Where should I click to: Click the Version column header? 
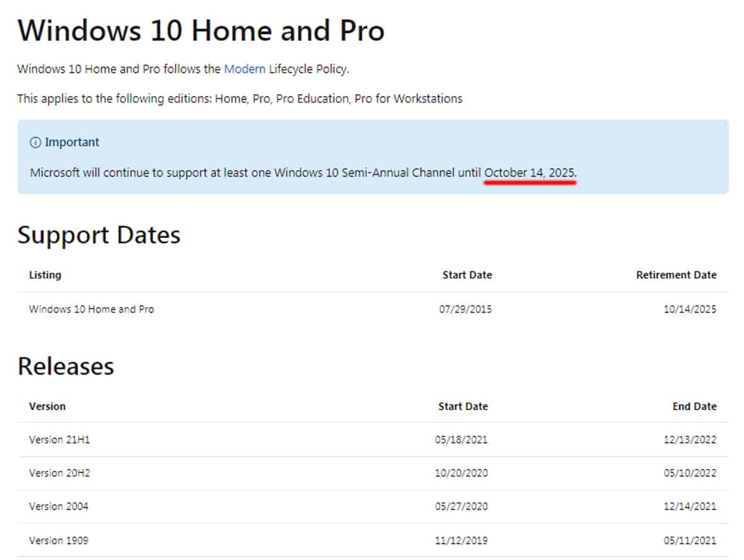pyautogui.click(x=47, y=406)
